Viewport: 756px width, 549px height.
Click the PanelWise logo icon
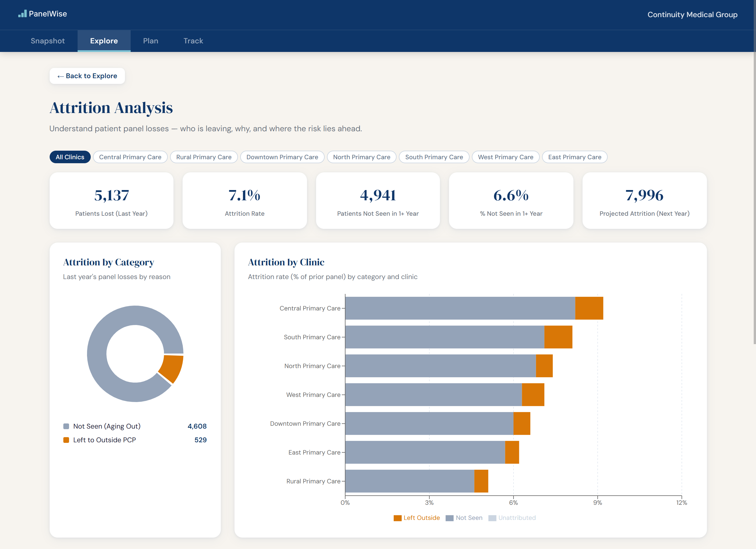[x=22, y=14]
